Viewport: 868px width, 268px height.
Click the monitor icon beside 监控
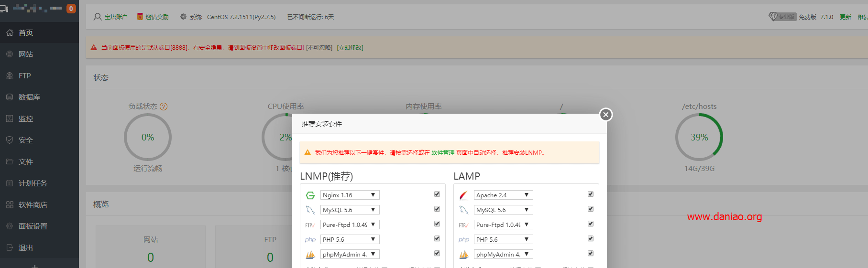click(10, 118)
